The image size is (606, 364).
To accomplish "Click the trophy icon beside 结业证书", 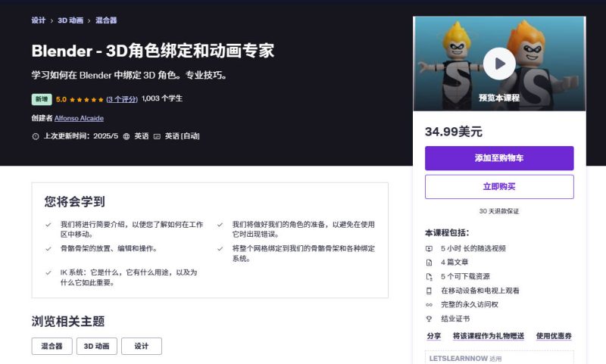I will 429,319.
